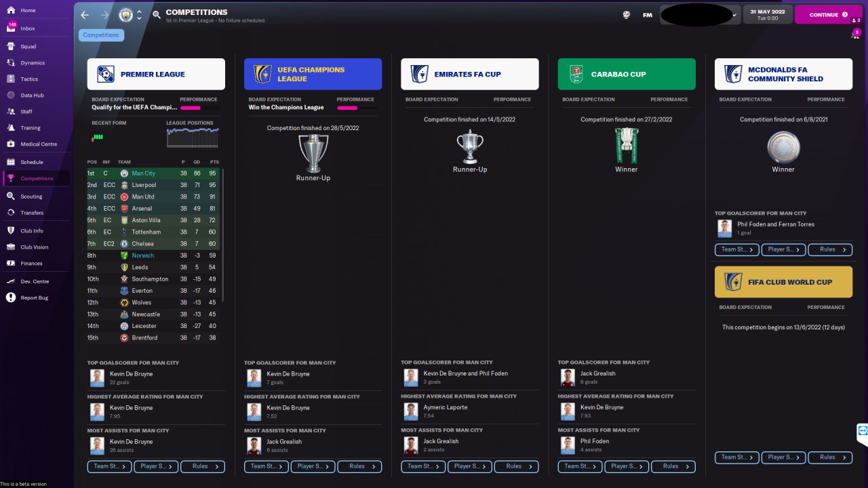Open Norwich team link in table
Viewport: 868px width, 488px height.
point(142,256)
